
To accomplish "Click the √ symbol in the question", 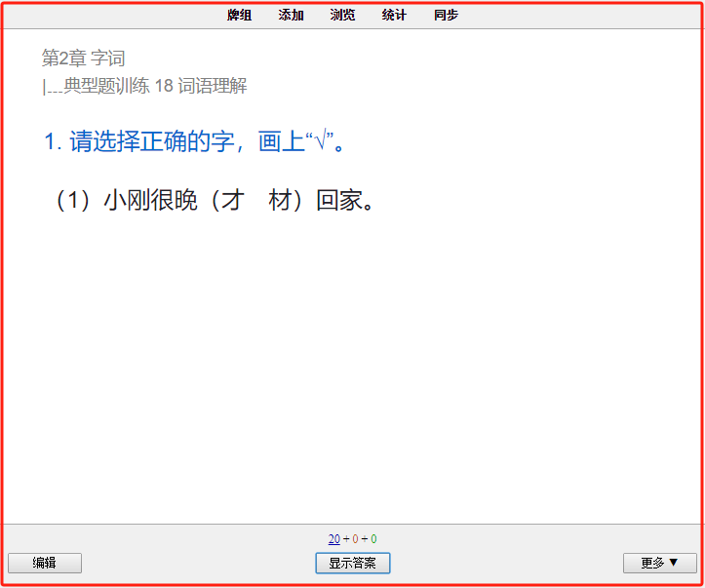I will [x=320, y=140].
